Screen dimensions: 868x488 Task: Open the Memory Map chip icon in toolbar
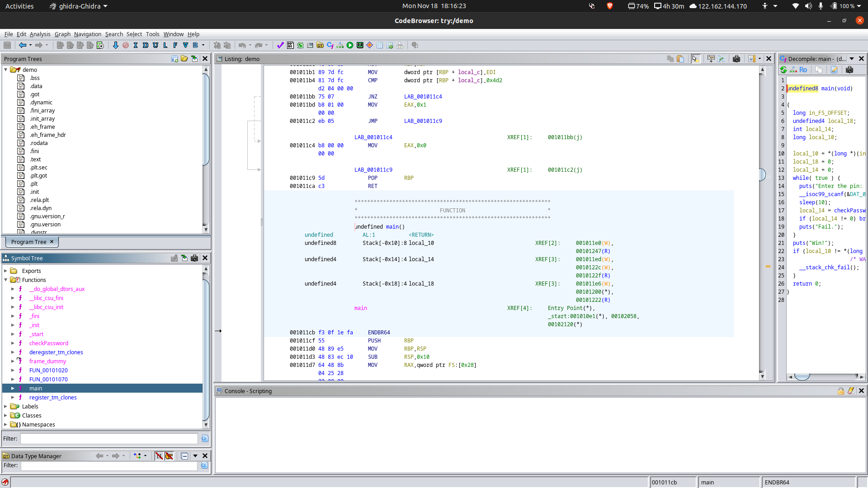pyautogui.click(x=360, y=45)
